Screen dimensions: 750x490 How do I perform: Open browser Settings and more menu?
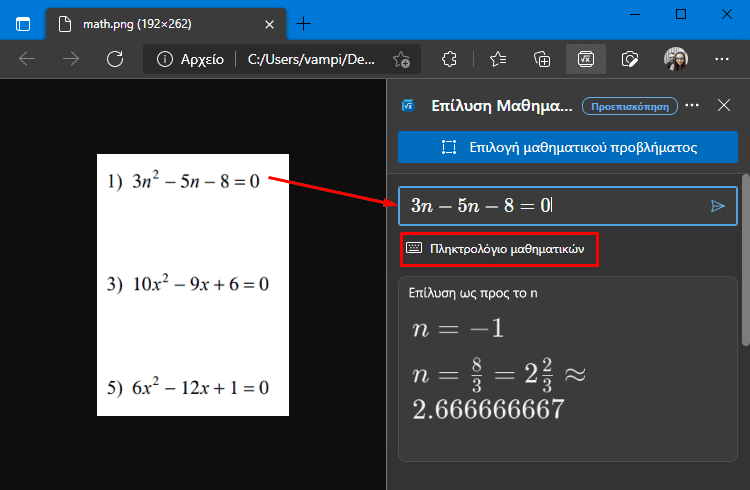[x=722, y=59]
